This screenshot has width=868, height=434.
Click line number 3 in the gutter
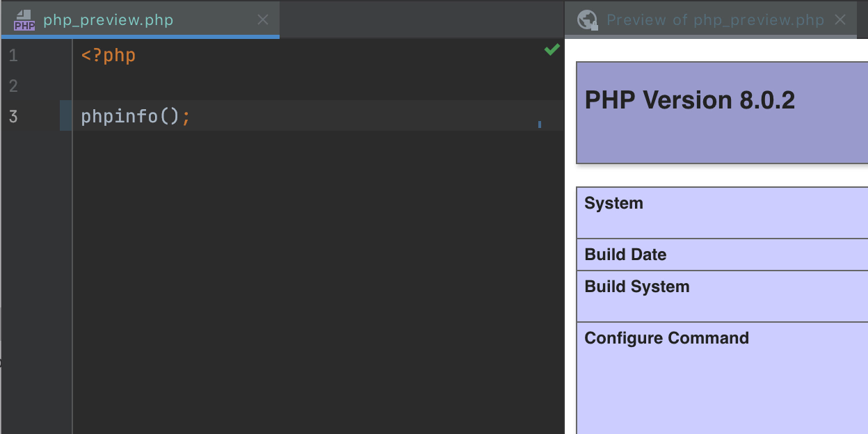(13, 116)
